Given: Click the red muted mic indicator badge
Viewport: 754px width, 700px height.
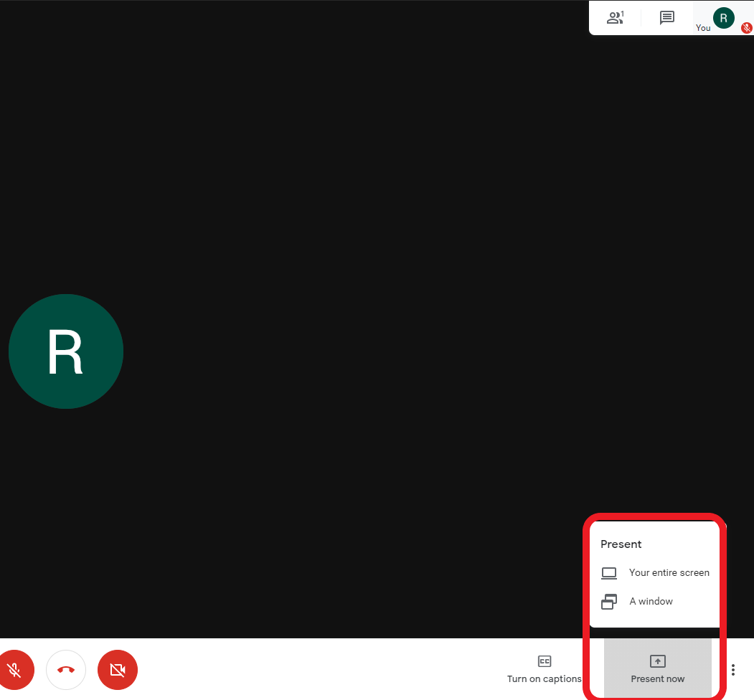Looking at the screenshot, I should (746, 28).
